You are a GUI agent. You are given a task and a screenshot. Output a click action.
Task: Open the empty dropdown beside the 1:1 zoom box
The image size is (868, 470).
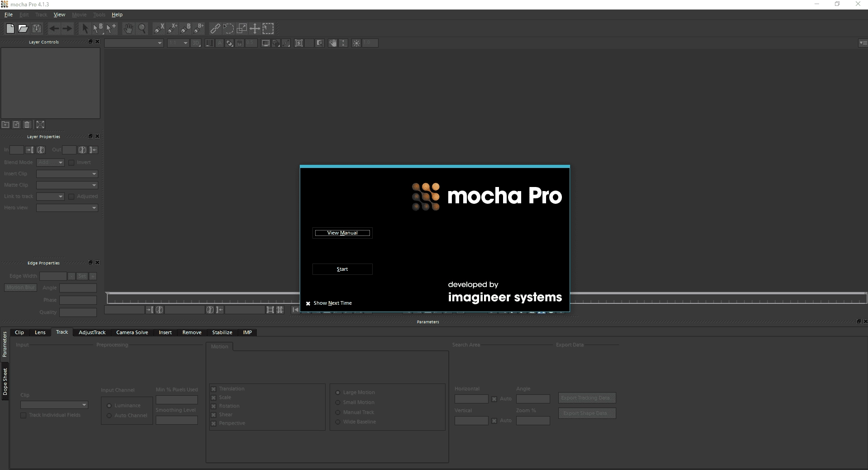click(134, 43)
